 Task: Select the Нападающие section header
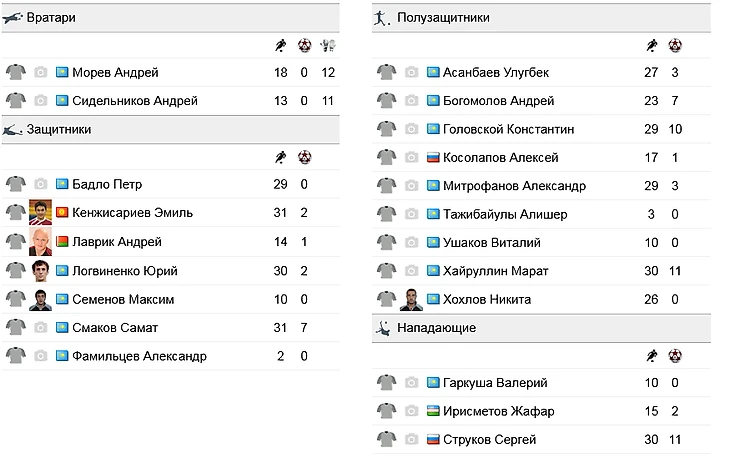436,327
